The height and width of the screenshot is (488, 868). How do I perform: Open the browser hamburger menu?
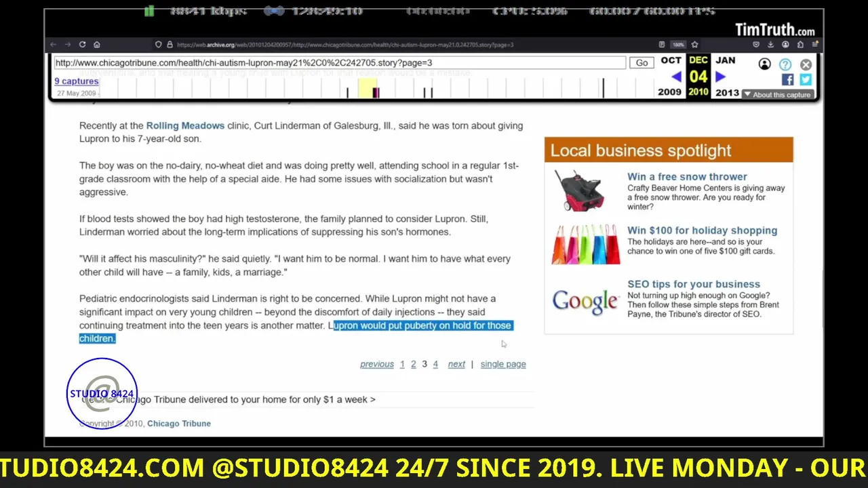click(815, 45)
